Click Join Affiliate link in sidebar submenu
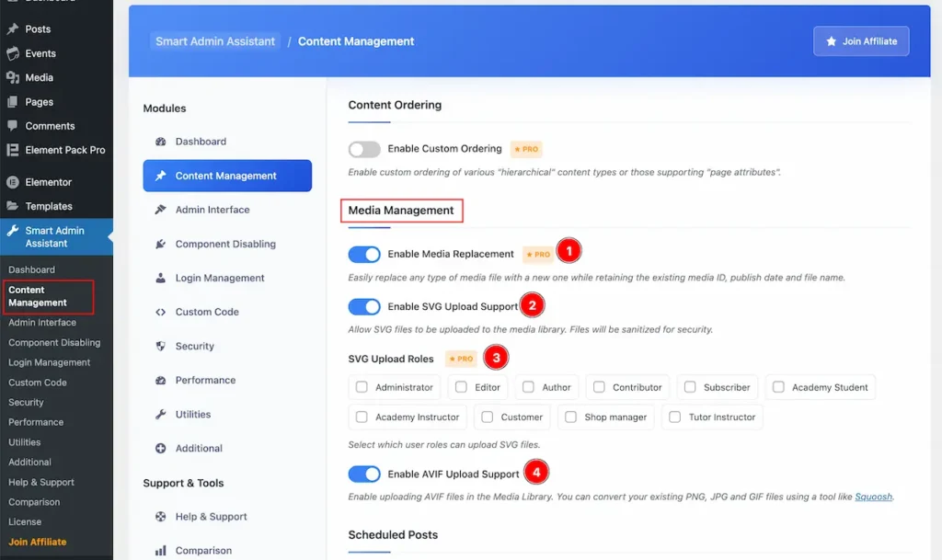 pyautogui.click(x=37, y=542)
